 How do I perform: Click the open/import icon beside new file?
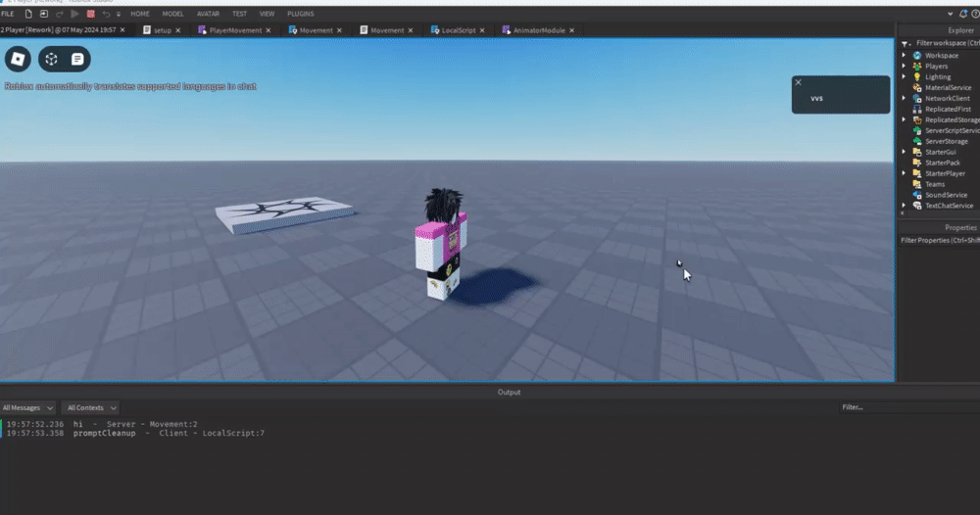(x=44, y=14)
